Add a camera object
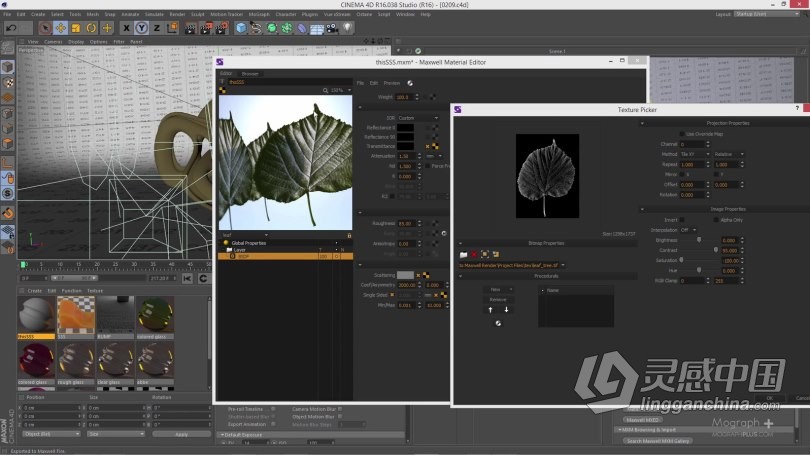810x455 pixels. point(332,28)
